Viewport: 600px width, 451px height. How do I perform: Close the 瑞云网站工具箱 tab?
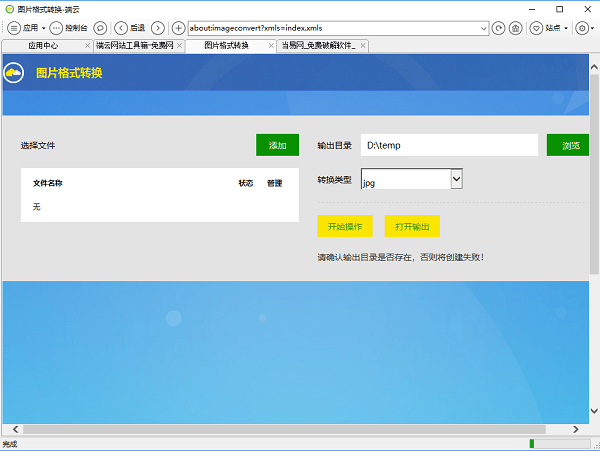(180, 46)
